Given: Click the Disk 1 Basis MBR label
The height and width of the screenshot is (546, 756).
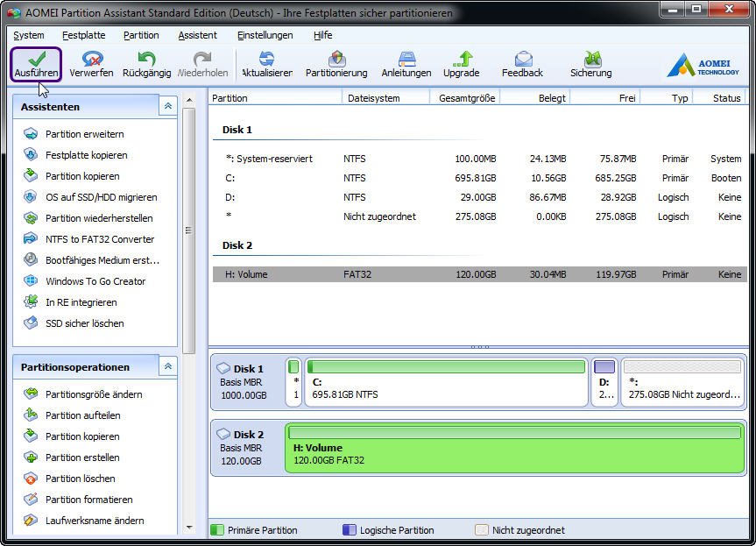Looking at the screenshot, I should (241, 382).
